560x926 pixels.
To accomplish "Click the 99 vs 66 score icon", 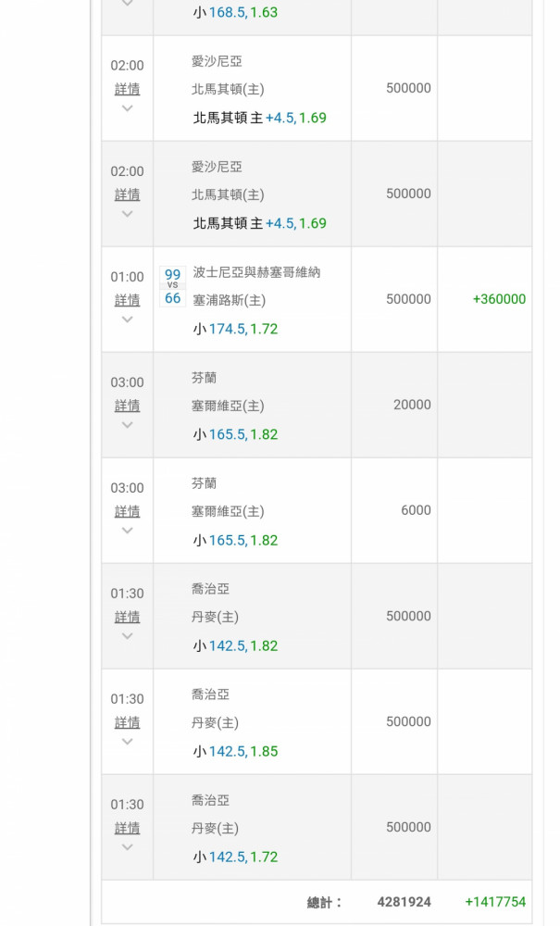I will (x=172, y=286).
